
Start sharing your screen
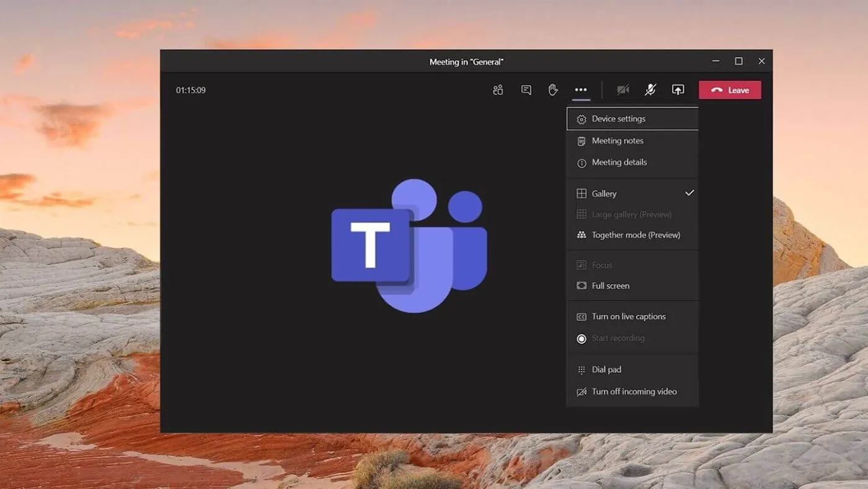(x=678, y=89)
